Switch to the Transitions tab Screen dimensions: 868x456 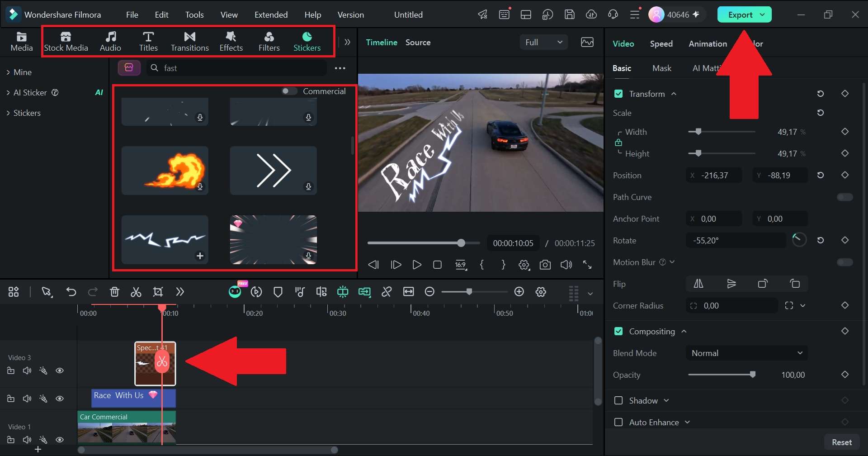[x=190, y=42]
